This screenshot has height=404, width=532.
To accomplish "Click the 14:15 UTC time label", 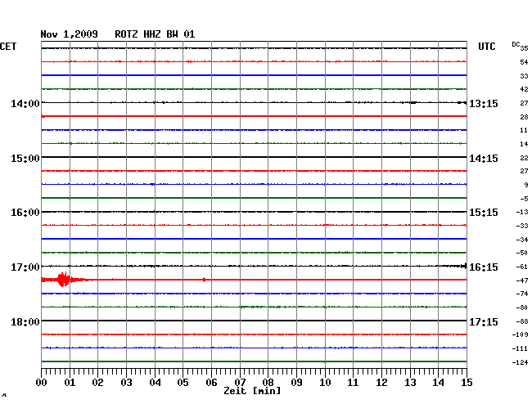I will 484,159.
